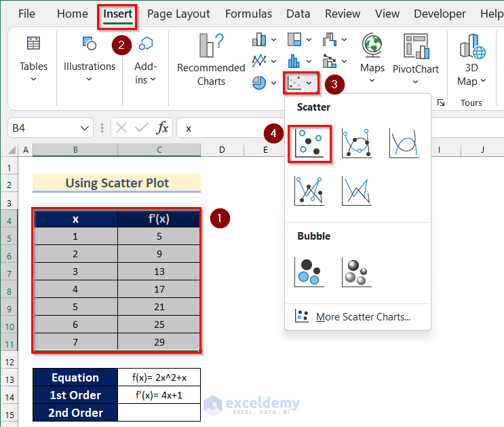This screenshot has width=504, height=427.
Task: Open the Tables group icon
Action: click(33, 43)
